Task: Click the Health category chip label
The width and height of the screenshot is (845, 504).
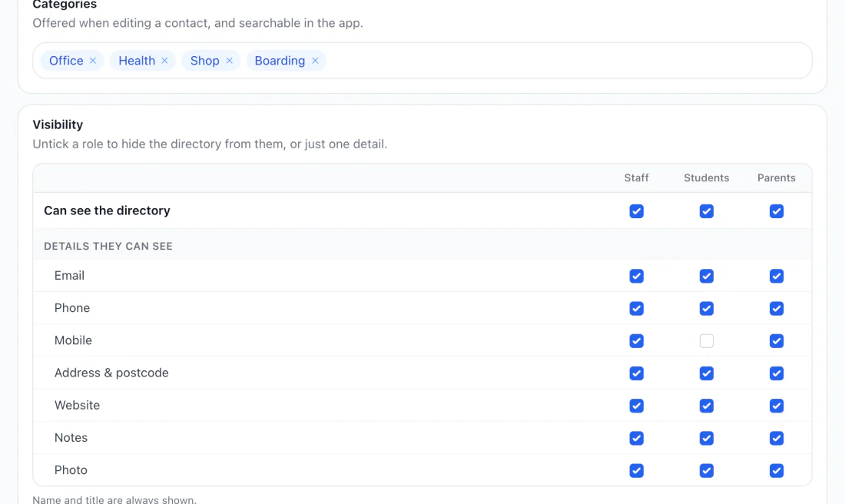Action: click(x=137, y=61)
